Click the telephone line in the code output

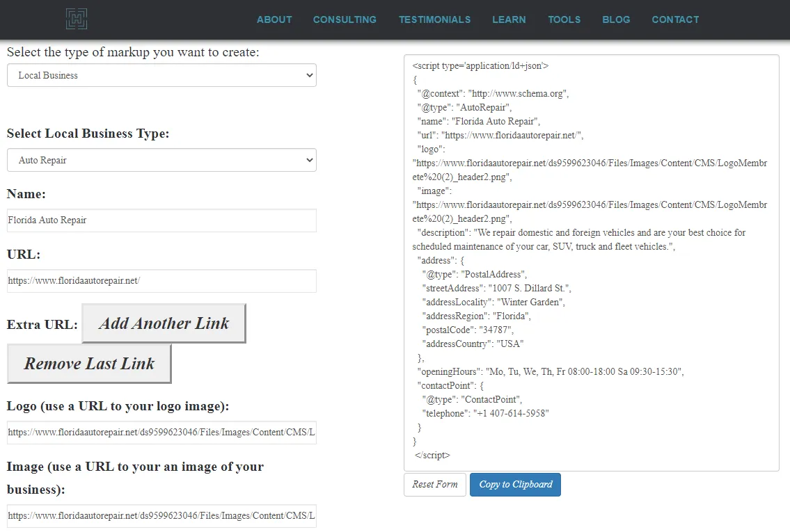point(485,413)
